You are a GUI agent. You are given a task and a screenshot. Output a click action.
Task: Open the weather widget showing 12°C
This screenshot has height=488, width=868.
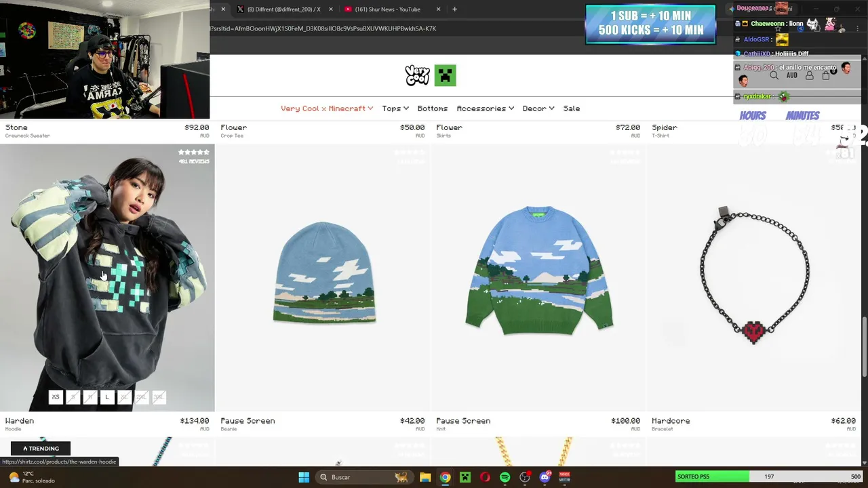(x=31, y=477)
